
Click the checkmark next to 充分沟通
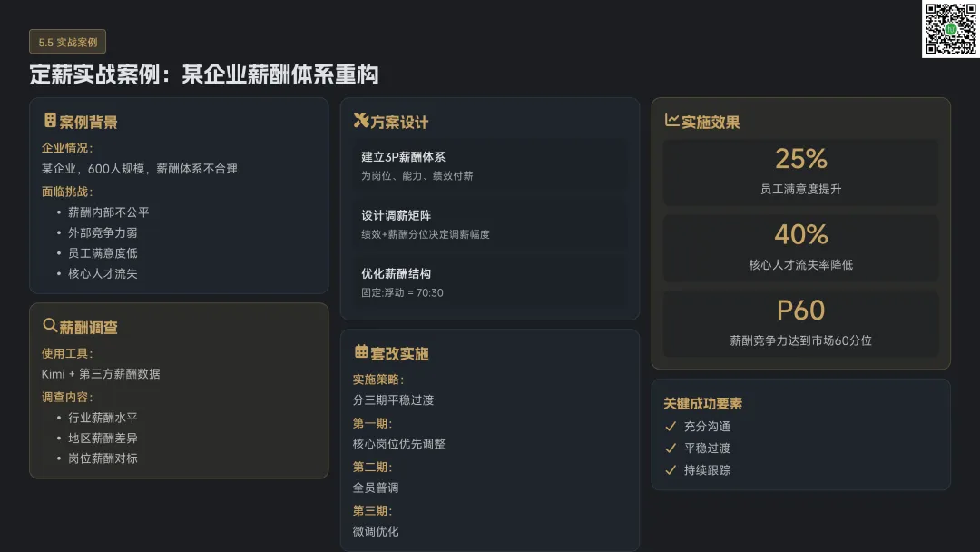pos(671,427)
